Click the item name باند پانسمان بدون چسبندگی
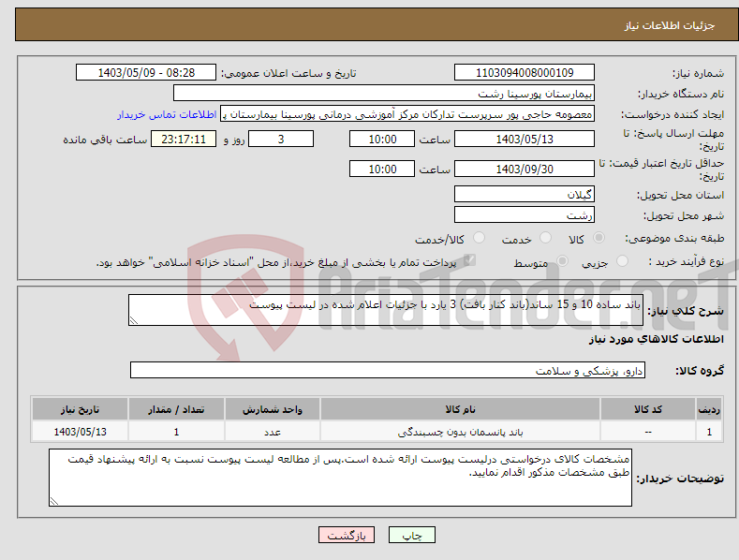Viewport: 739px width, 560px height. pos(460,432)
